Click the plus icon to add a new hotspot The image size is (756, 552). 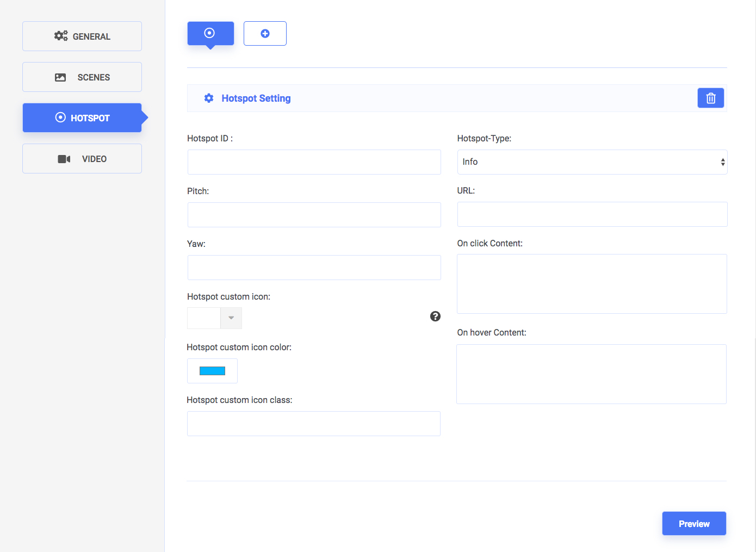(x=265, y=33)
